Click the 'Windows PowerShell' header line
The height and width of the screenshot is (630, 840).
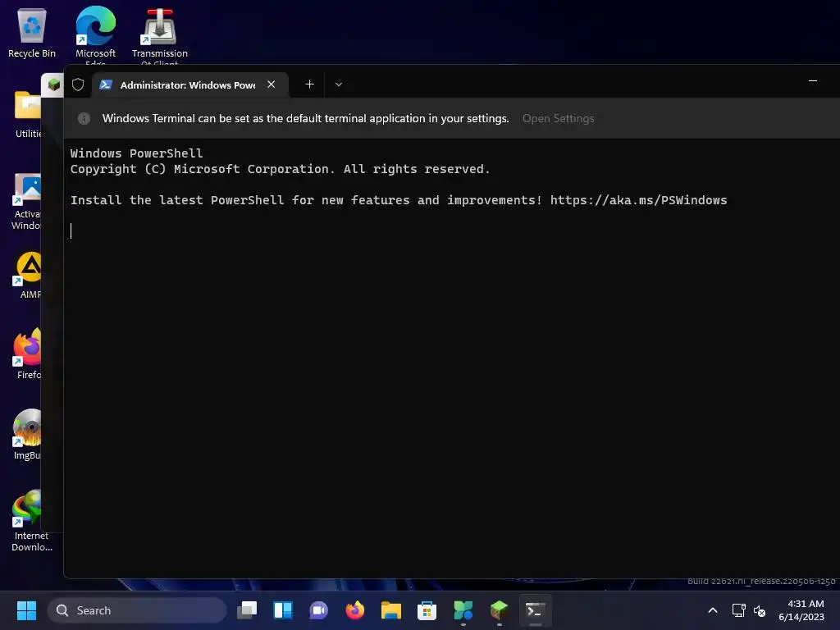tap(137, 153)
